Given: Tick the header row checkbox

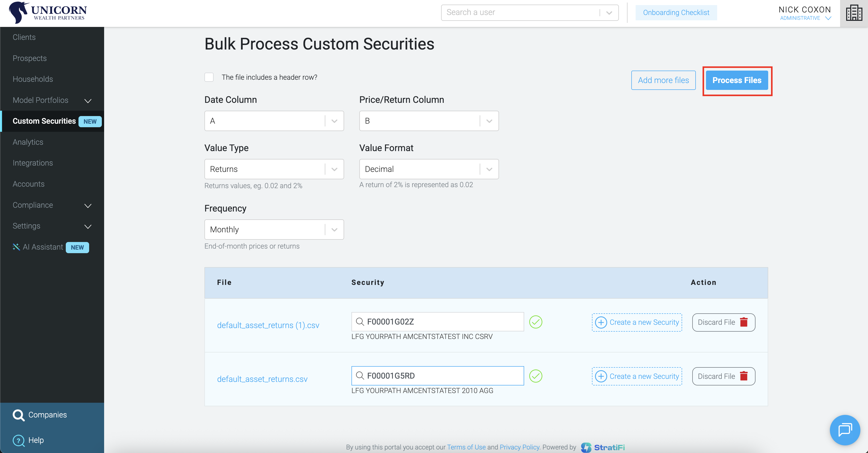Looking at the screenshot, I should [x=209, y=77].
